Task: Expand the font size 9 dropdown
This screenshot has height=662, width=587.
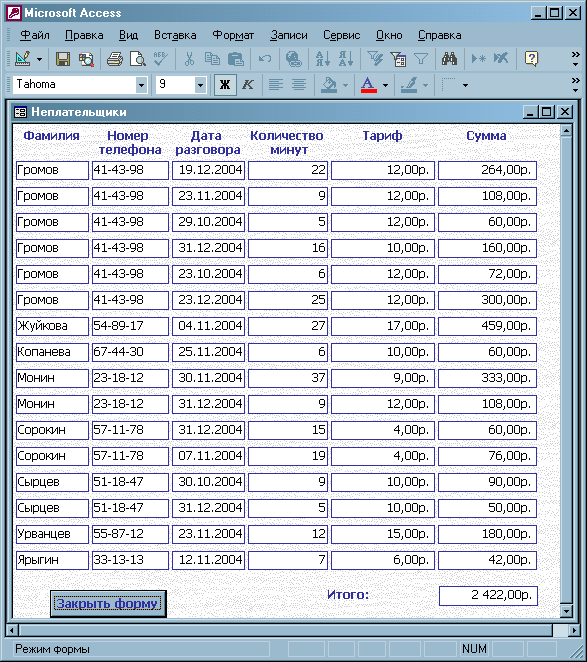Action: (x=201, y=85)
